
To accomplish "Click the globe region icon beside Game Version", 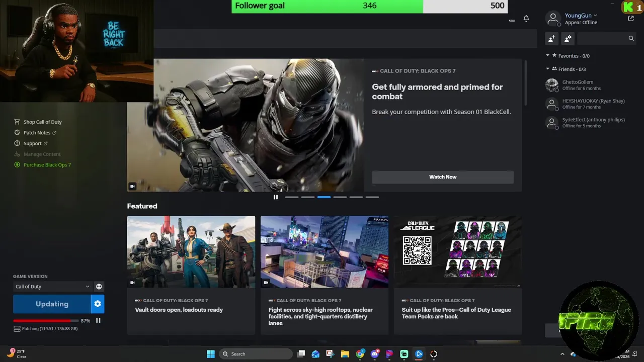I will (x=99, y=287).
